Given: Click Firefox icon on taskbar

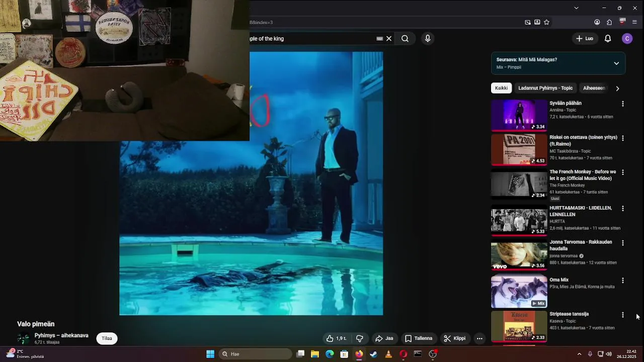Looking at the screenshot, I should pos(359,354).
